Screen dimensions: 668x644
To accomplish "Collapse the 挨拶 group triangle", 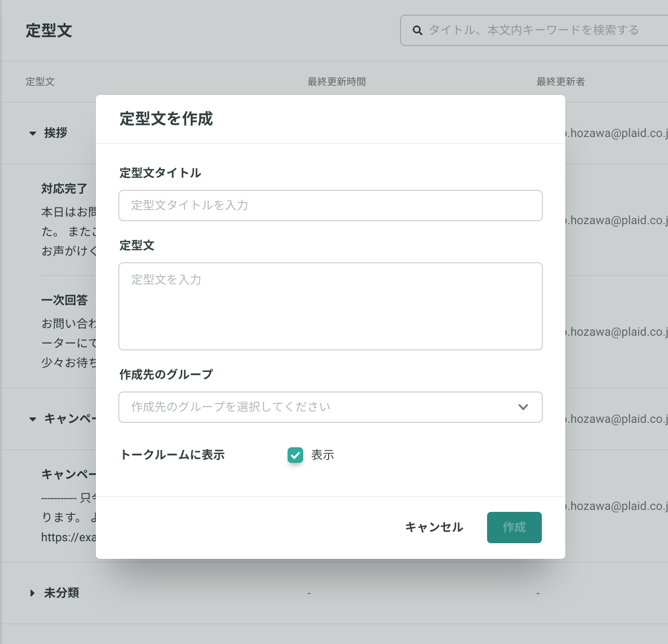I will (33, 133).
